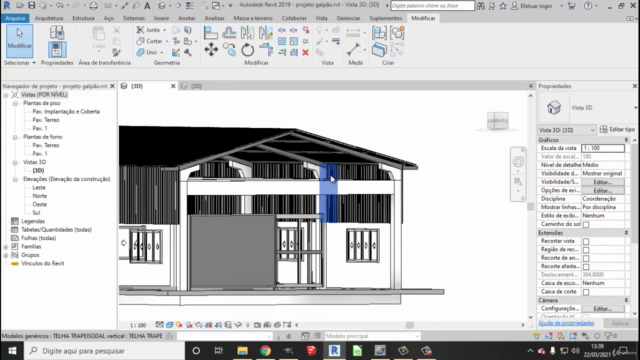Click the red Delete X icon
The image size is (640, 360).
coord(305,52)
